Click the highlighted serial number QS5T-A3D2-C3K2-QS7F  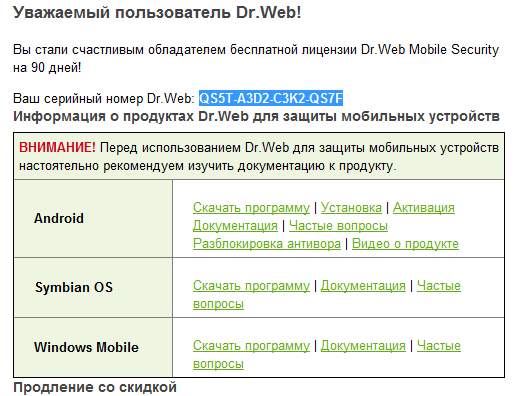pyautogui.click(x=271, y=98)
